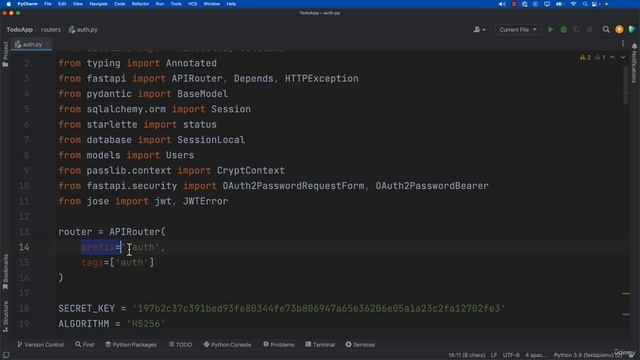Open the Version Control tool window

pyautogui.click(x=40, y=344)
